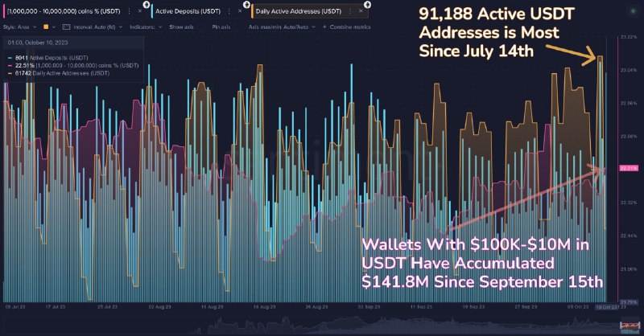Viewport: 644px width, 336px height.
Task: Click the 22.86% label on the right axis
Action: coord(629,104)
